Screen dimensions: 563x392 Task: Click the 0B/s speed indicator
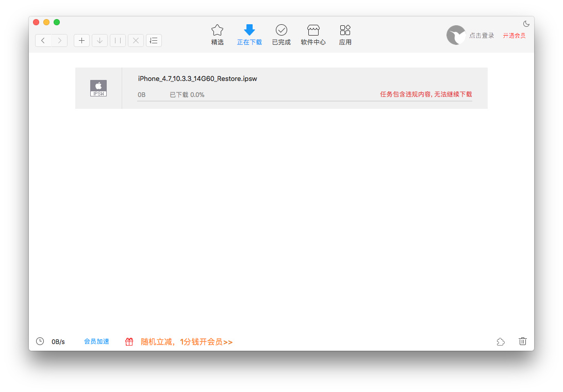(58, 341)
